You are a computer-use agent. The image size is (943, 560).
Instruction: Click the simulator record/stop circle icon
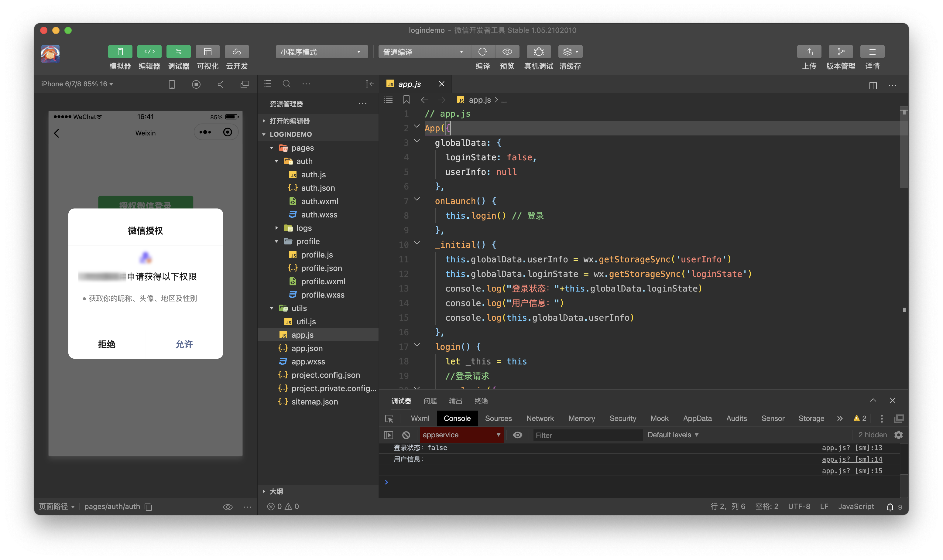click(x=196, y=84)
